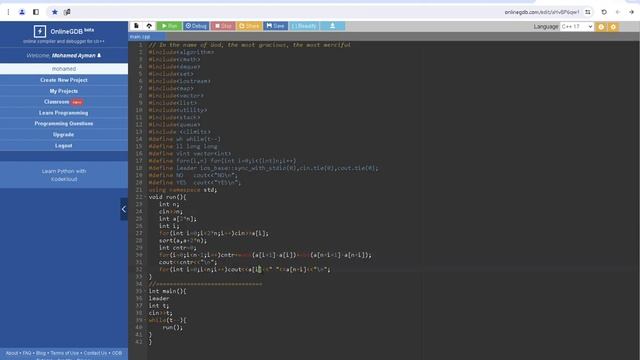Viewport: 640px width, 360px height.
Task: Click the OnlineGDB logo icon
Action: [x=40, y=31]
